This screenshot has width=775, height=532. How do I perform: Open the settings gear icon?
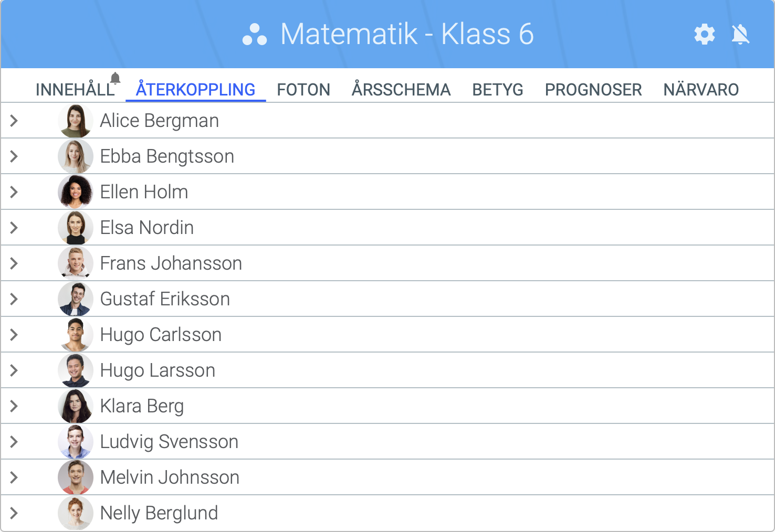click(704, 34)
